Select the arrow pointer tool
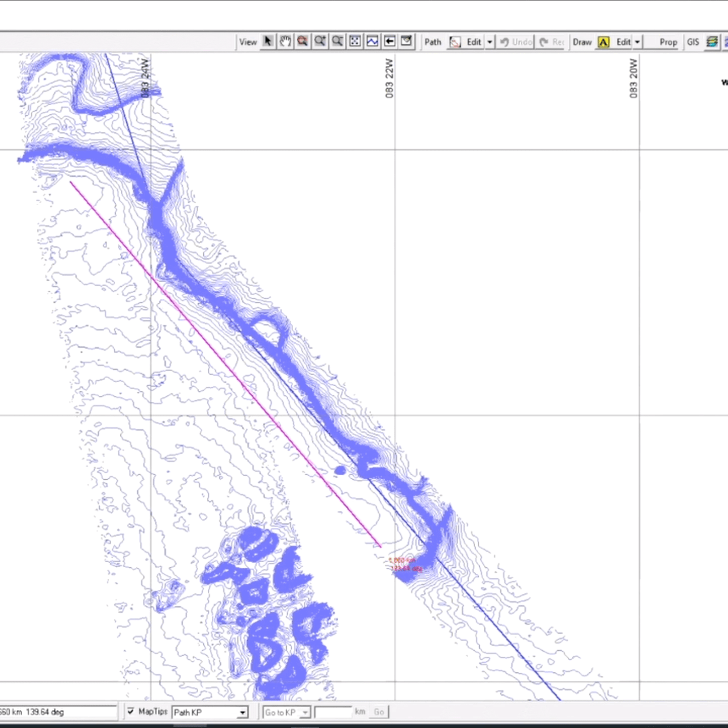The height and width of the screenshot is (728, 728). [x=268, y=41]
